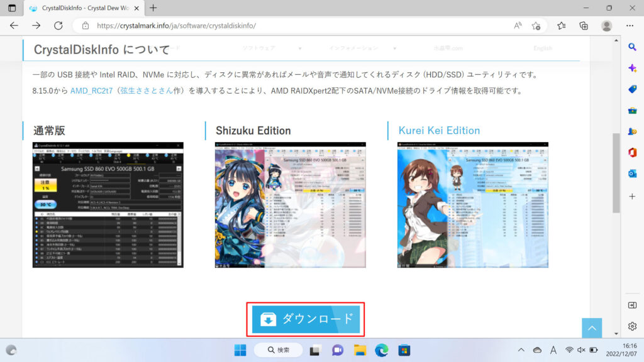The height and width of the screenshot is (362, 644).
Task: Open the 通常版 screenshot thumbnail
Action: click(x=108, y=205)
